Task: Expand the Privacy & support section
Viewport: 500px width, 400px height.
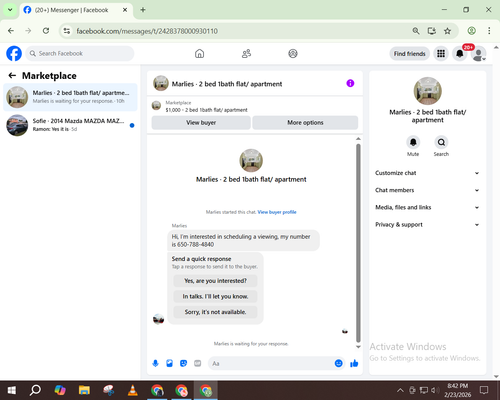Action: 427,225
